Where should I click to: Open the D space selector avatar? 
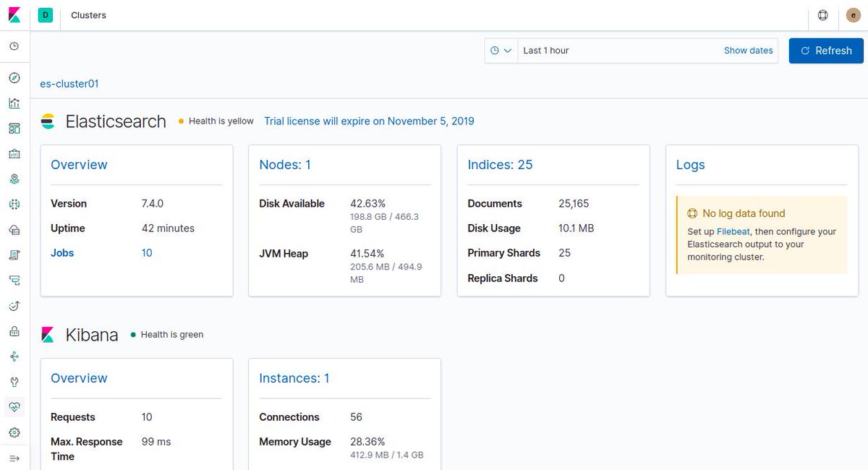click(46, 15)
